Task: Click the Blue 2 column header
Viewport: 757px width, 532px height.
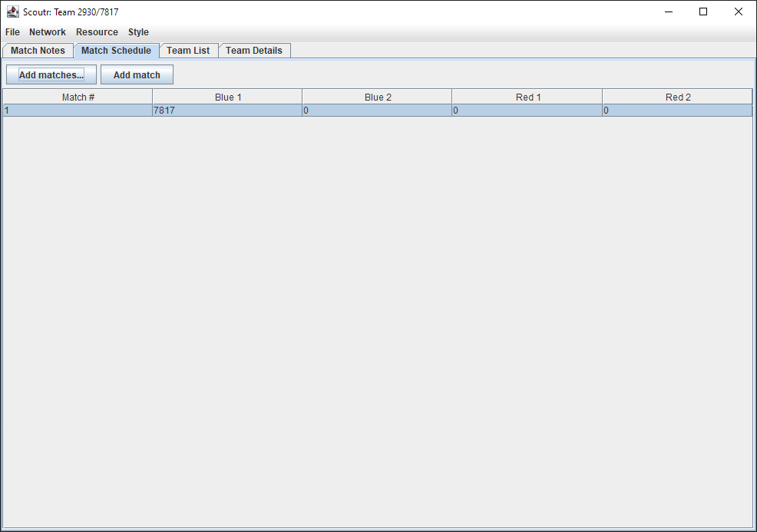Action: click(x=378, y=97)
